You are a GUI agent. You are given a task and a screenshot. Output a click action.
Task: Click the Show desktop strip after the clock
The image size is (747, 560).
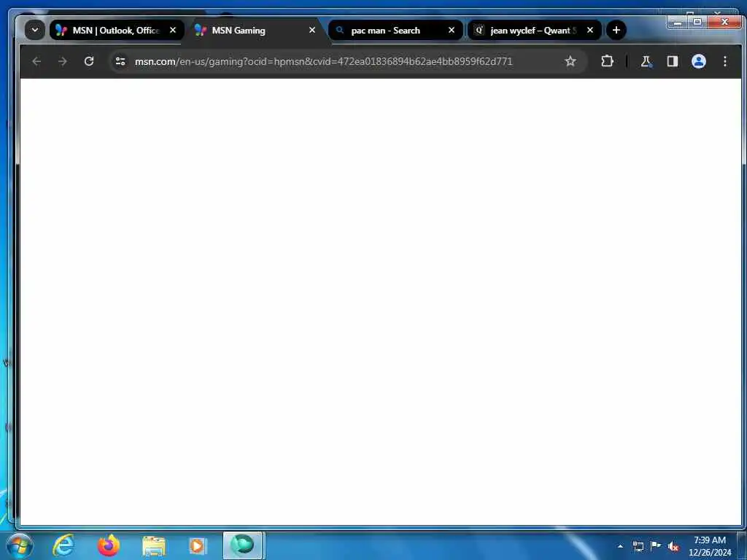coord(742,545)
